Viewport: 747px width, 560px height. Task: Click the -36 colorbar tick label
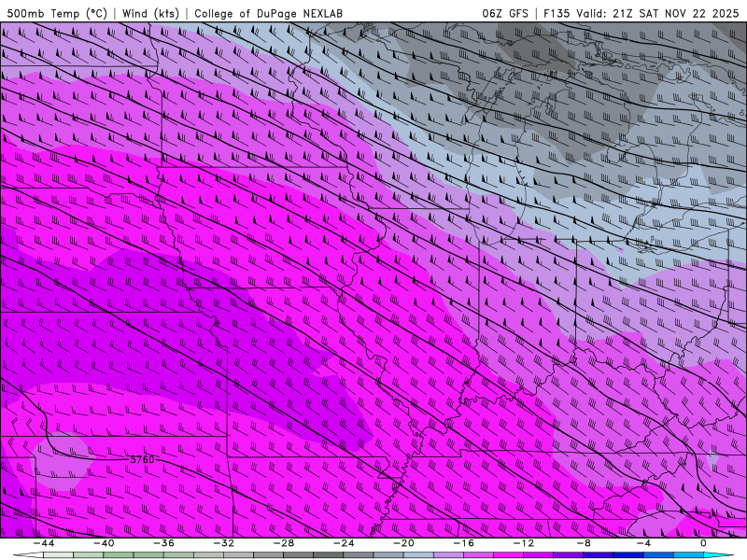pyautogui.click(x=163, y=543)
